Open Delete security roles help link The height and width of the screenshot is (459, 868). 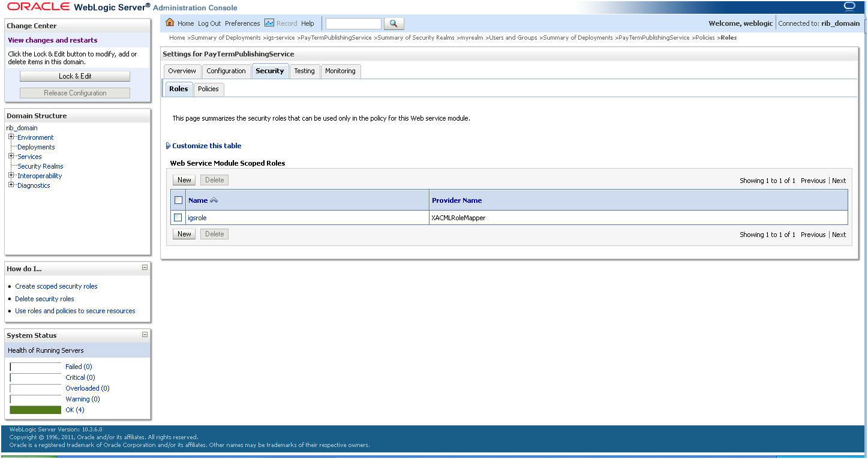(x=45, y=299)
